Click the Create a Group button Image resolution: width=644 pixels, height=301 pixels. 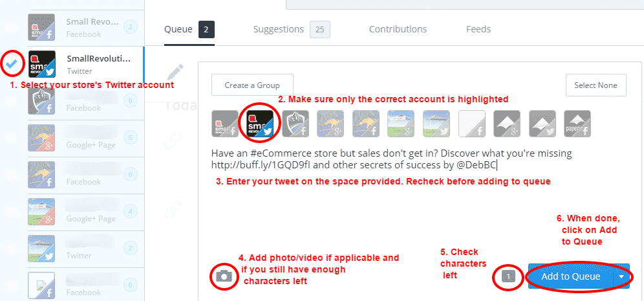tap(252, 85)
